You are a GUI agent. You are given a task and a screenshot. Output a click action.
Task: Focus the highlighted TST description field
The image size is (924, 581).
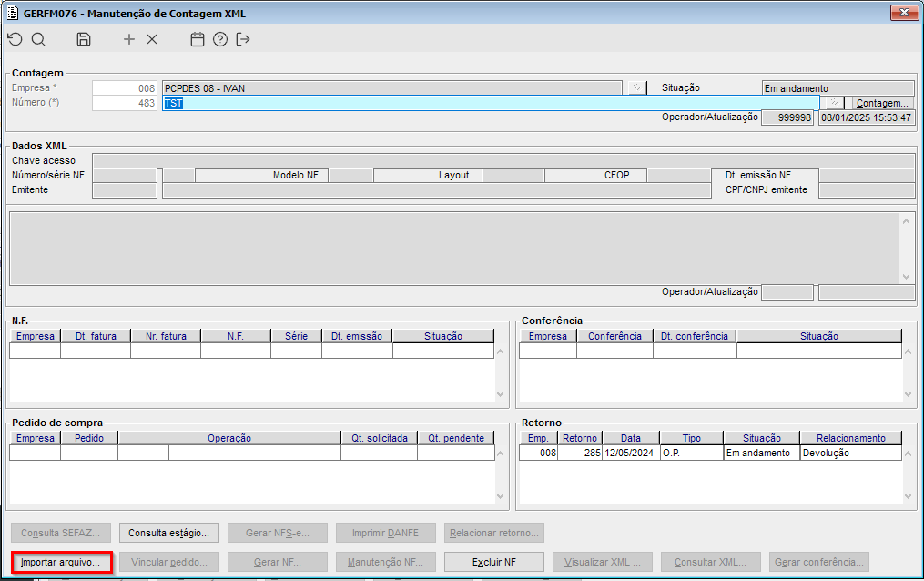click(490, 104)
